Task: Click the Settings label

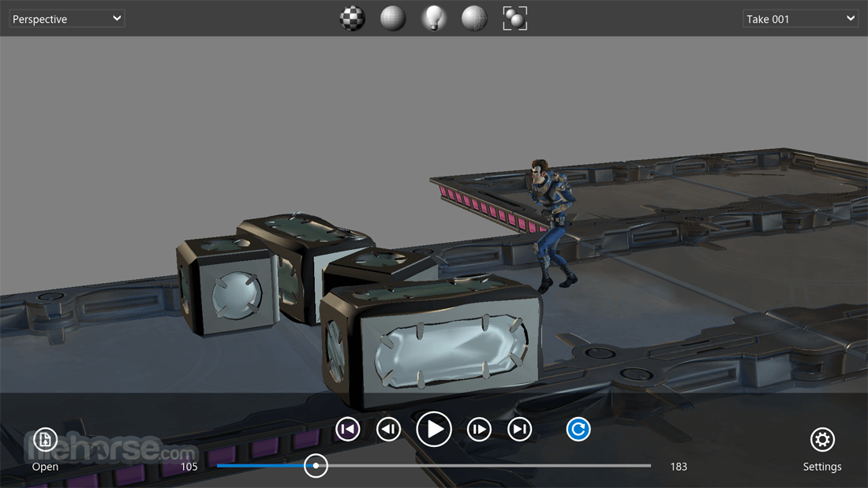Action: 822,467
